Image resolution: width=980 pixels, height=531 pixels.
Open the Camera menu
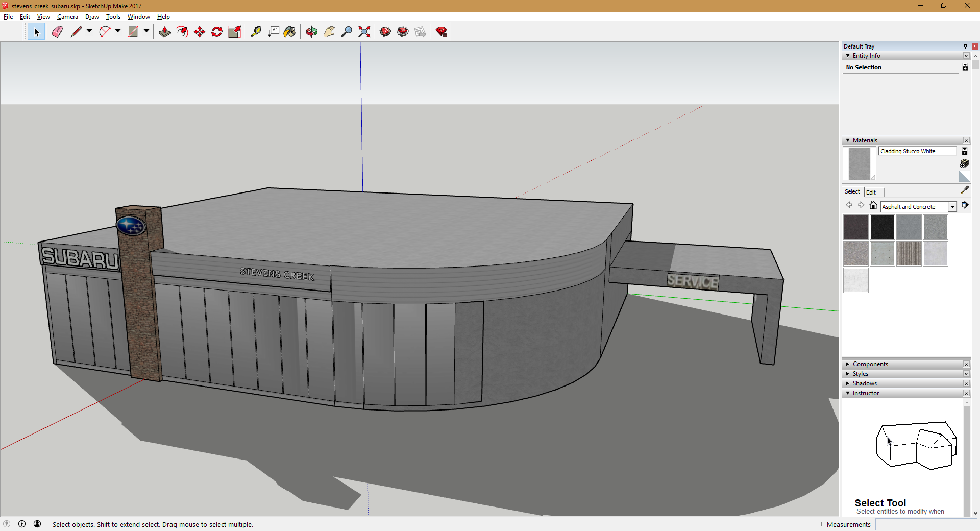click(x=67, y=17)
